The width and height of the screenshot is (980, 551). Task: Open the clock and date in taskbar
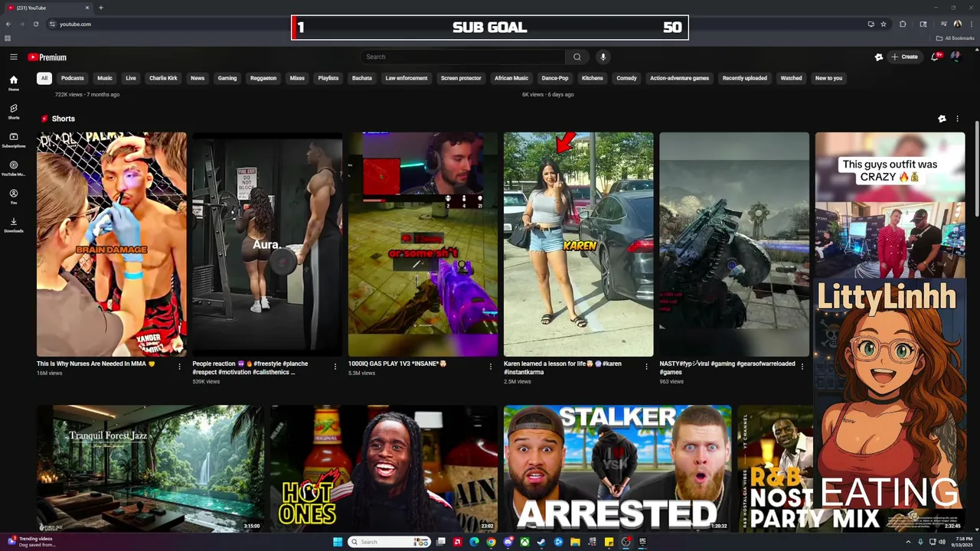click(x=962, y=542)
